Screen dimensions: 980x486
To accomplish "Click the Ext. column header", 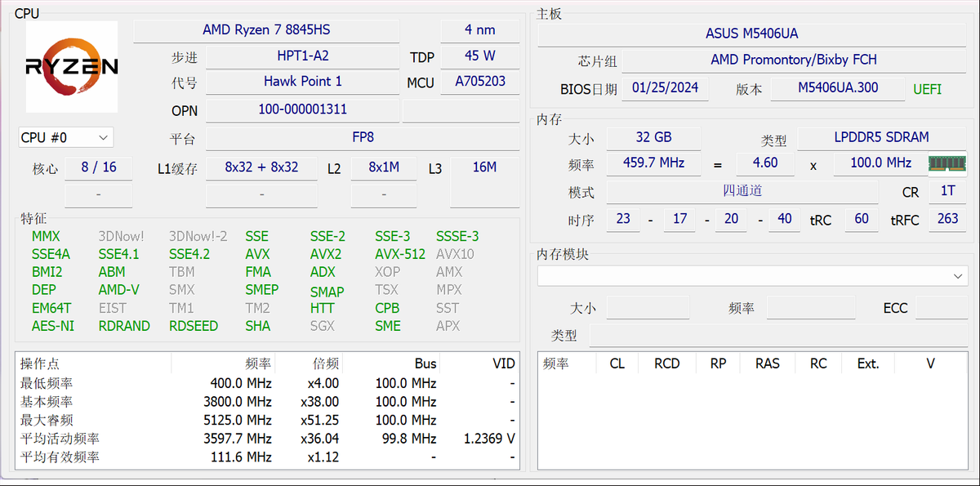I will pyautogui.click(x=868, y=363).
